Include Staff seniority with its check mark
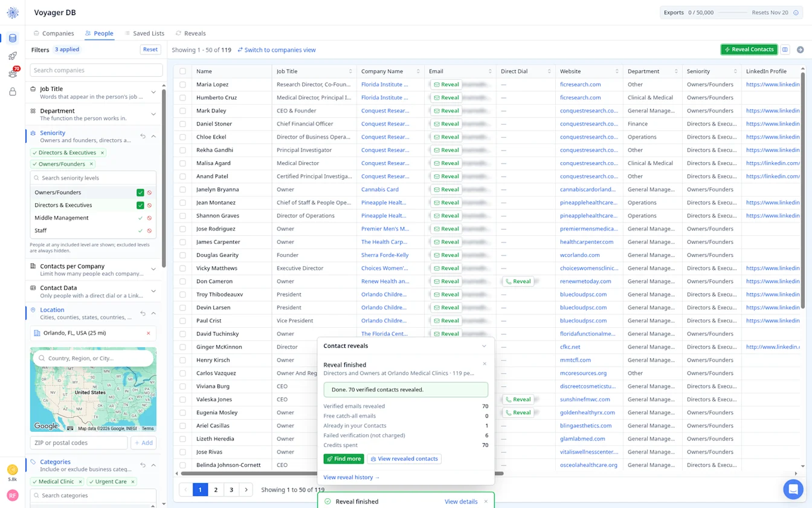The image size is (812, 508). 140,231
